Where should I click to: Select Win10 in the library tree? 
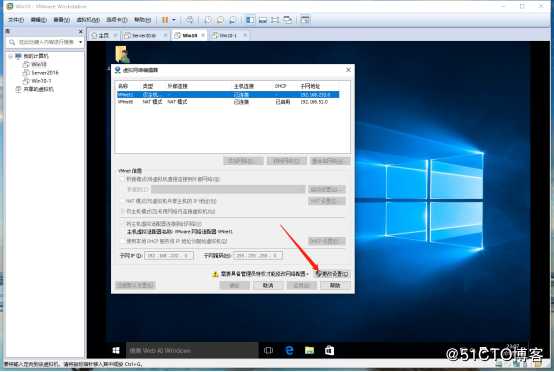(39, 64)
